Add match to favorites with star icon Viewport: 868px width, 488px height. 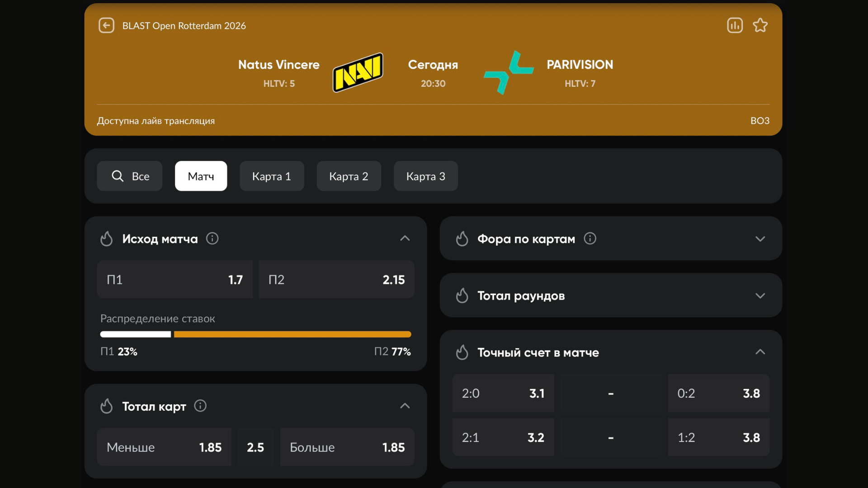[760, 25]
